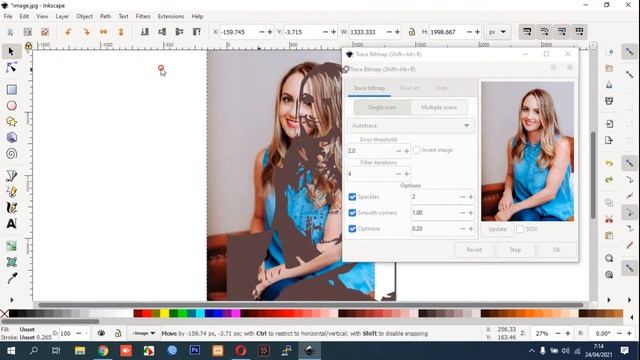Pick the cyan palette swatch

(200, 313)
